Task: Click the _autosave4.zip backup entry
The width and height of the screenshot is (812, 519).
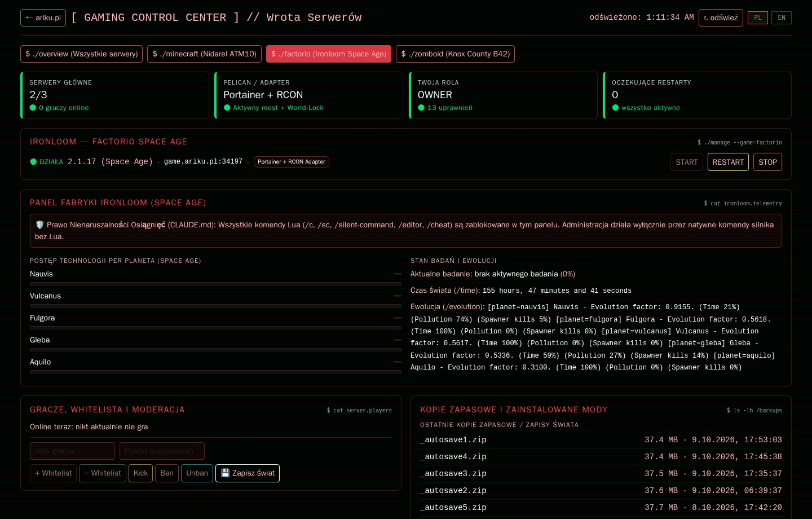Action: (601, 457)
